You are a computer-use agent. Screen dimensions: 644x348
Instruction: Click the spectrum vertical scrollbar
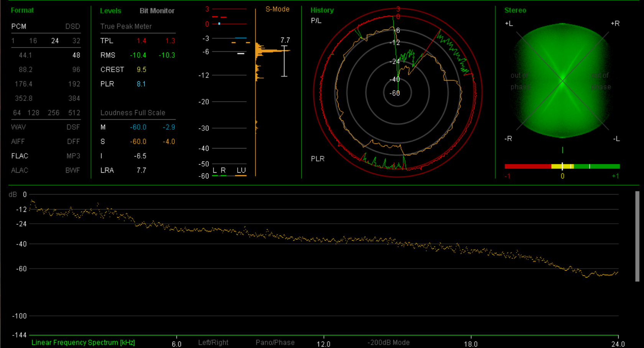click(x=637, y=236)
